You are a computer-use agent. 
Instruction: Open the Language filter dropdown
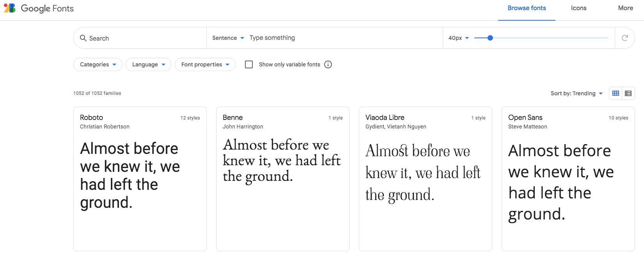[x=149, y=64]
